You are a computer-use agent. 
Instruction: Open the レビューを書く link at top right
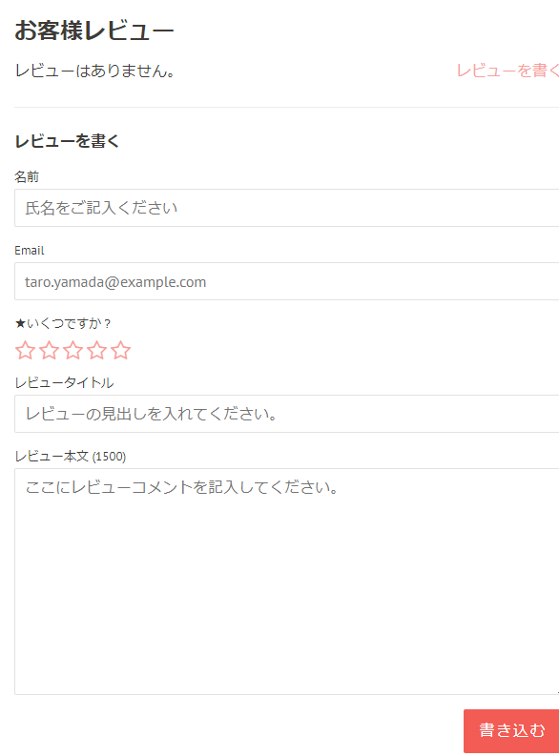click(x=507, y=71)
